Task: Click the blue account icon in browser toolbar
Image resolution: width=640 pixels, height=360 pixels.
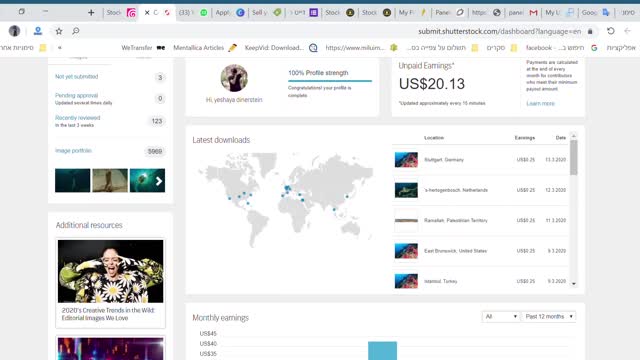Action: 38,31
